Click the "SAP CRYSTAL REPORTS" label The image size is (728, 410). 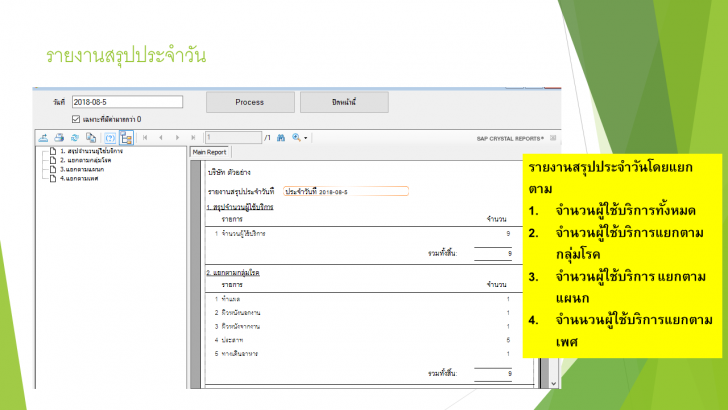pos(510,138)
